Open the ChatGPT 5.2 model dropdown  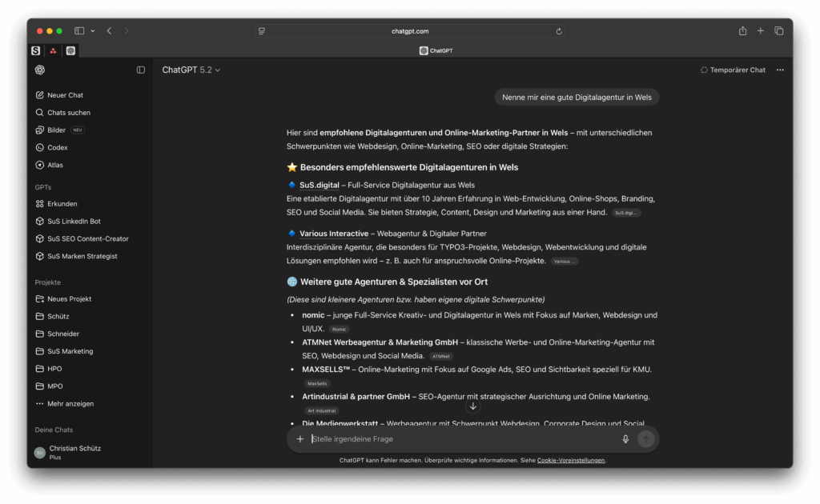click(191, 70)
